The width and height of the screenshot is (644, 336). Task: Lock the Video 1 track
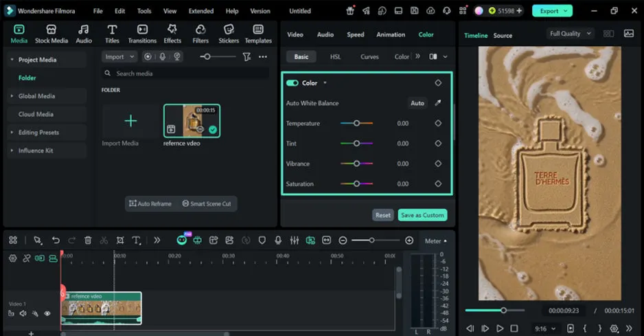click(x=11, y=313)
